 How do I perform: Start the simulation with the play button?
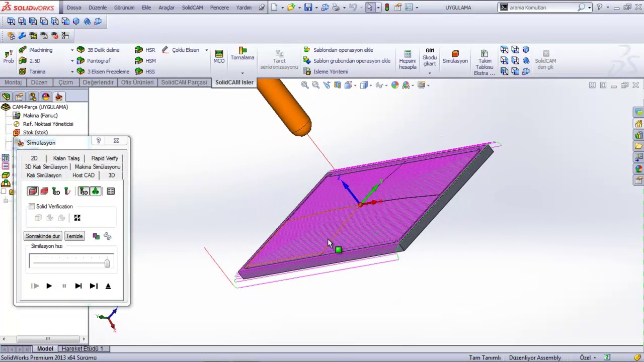pyautogui.click(x=49, y=286)
